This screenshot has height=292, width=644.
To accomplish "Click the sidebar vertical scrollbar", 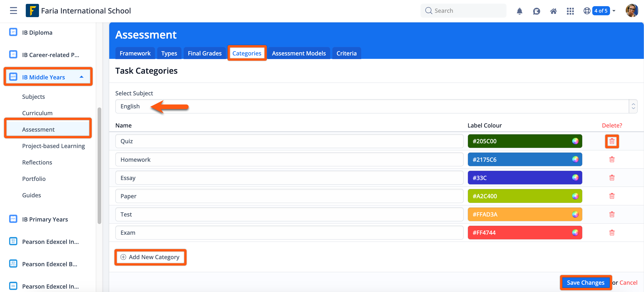I will 99,165.
